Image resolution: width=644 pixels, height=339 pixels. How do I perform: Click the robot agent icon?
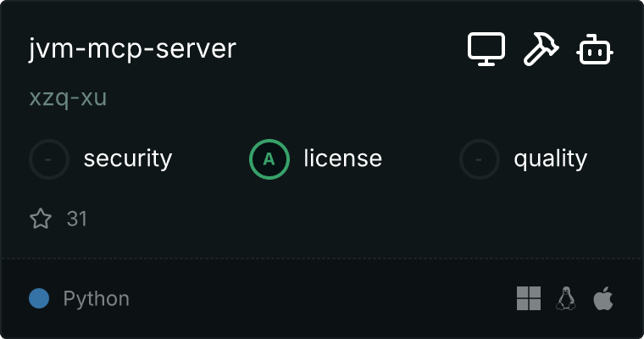pyautogui.click(x=596, y=49)
